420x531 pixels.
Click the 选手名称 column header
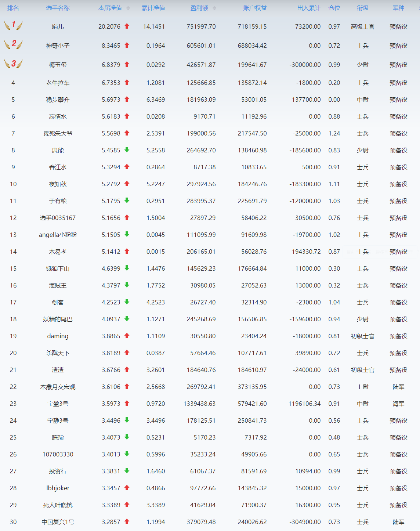(x=58, y=8)
